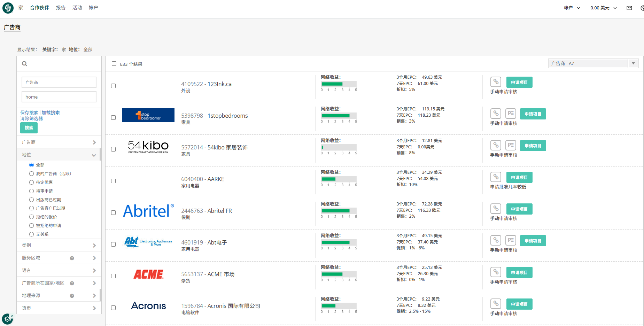Click the help icon beside 服务区域
Viewport: 644px width, 326px height.
click(x=72, y=258)
